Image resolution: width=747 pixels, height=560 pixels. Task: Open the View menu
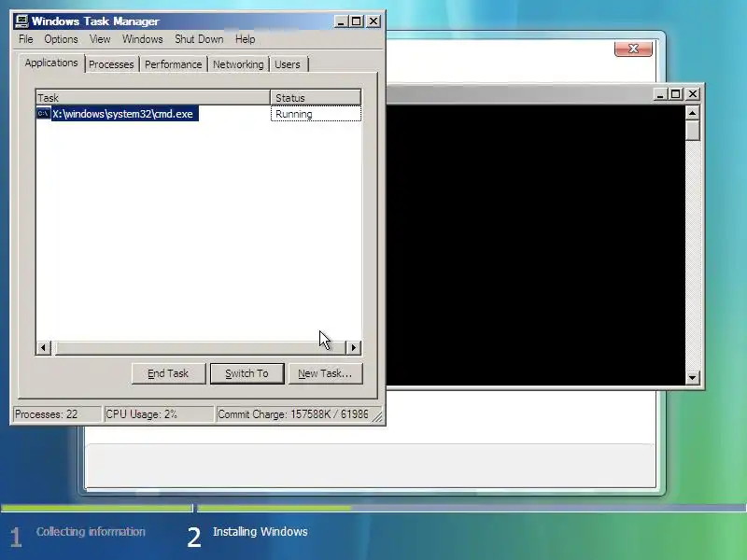100,39
